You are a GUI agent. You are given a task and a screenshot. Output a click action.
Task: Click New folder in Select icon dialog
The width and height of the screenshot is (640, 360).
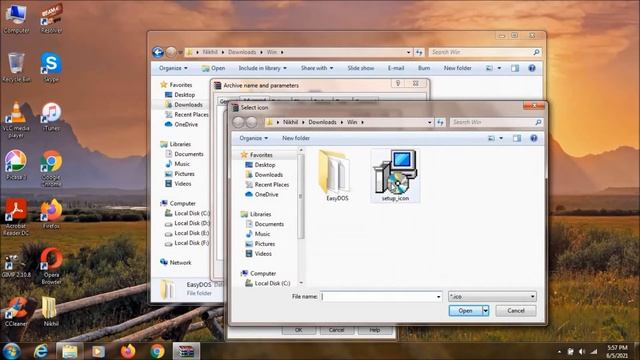click(x=296, y=138)
